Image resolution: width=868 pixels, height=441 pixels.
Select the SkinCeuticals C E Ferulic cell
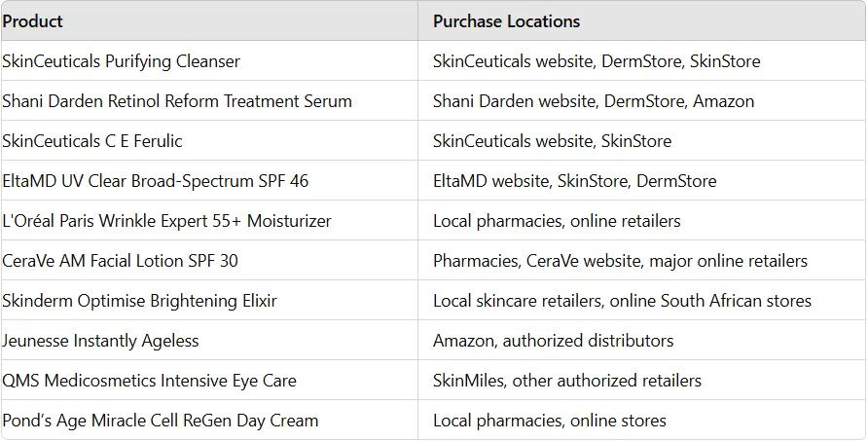[x=92, y=141]
